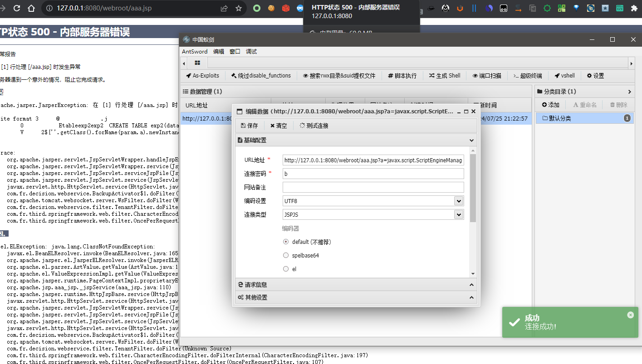The height and width of the screenshot is (364, 642).
Task: Open the vshell plugin
Action: (x=565, y=76)
